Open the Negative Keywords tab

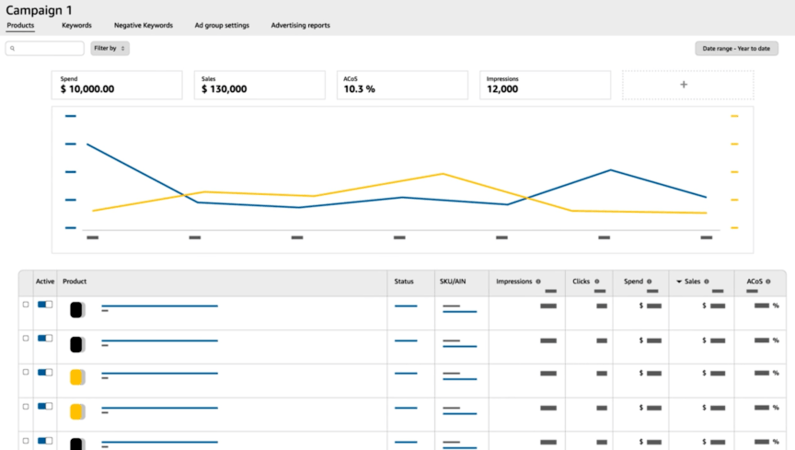(x=143, y=25)
